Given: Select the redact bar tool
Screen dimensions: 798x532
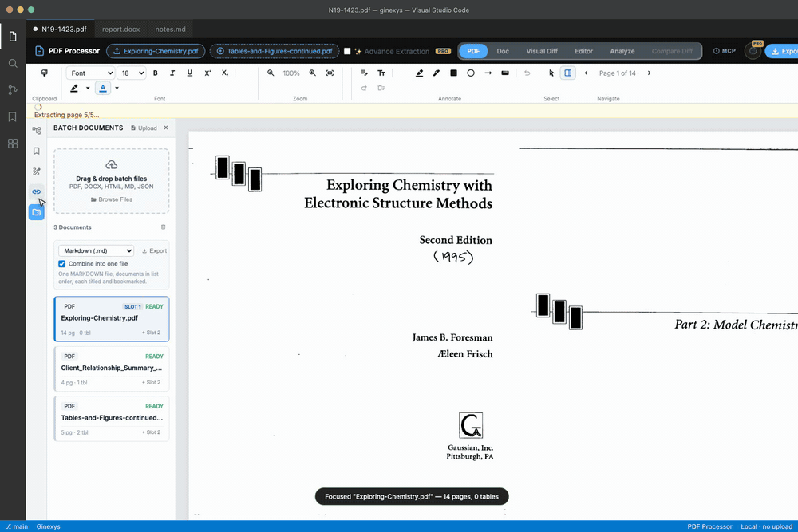Looking at the screenshot, I should point(505,73).
